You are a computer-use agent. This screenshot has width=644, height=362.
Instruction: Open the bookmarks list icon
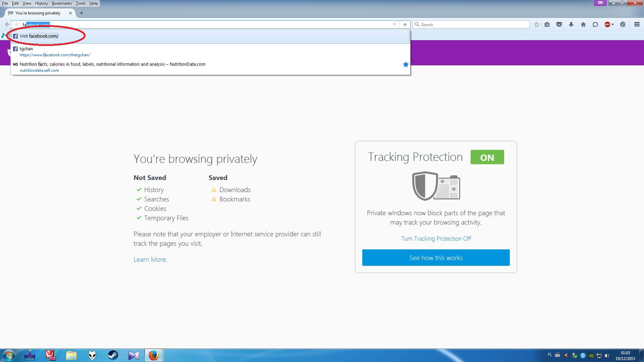pos(547,24)
